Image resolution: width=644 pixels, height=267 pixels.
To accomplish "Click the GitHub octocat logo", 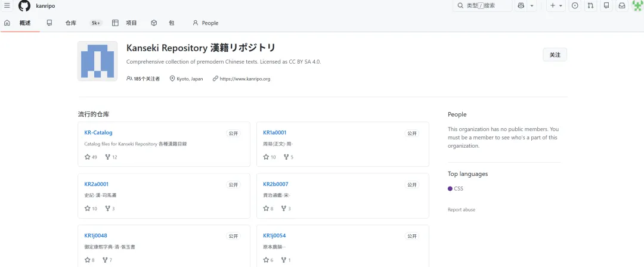I will [x=24, y=6].
